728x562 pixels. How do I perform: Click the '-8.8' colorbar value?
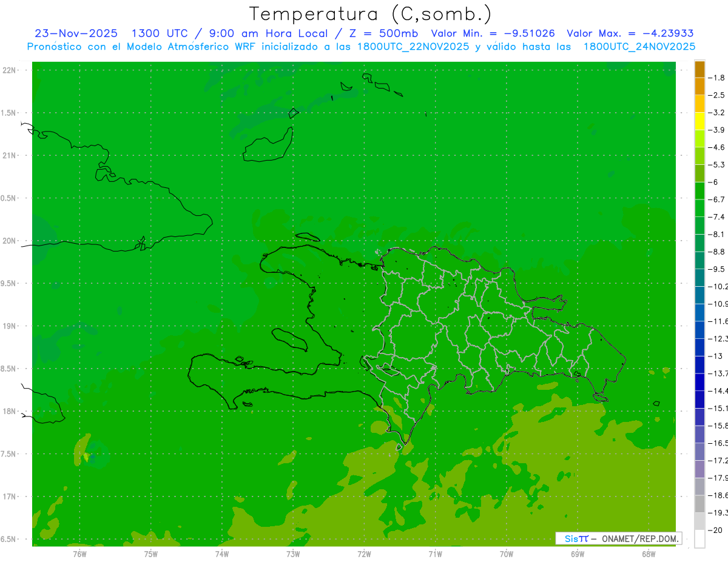[x=717, y=252]
